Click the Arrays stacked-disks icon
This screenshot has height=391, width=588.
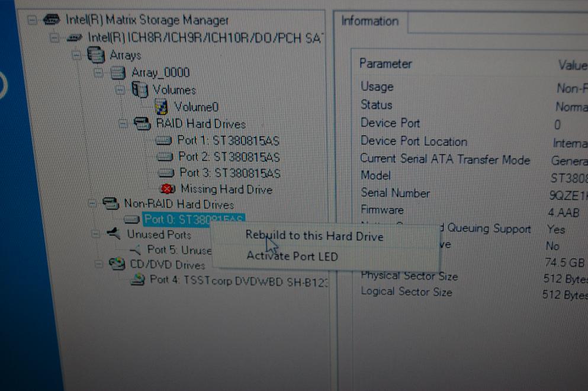95,56
